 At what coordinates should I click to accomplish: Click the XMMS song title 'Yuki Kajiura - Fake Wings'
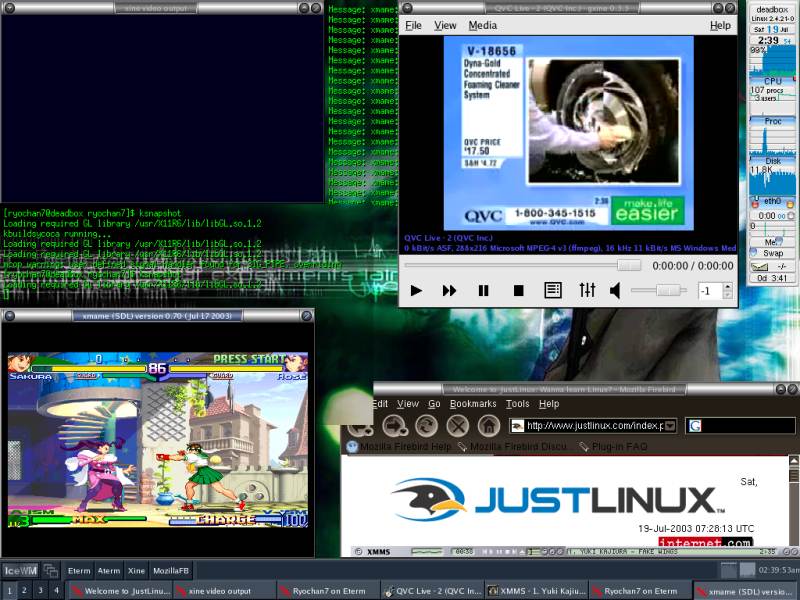(x=623, y=552)
